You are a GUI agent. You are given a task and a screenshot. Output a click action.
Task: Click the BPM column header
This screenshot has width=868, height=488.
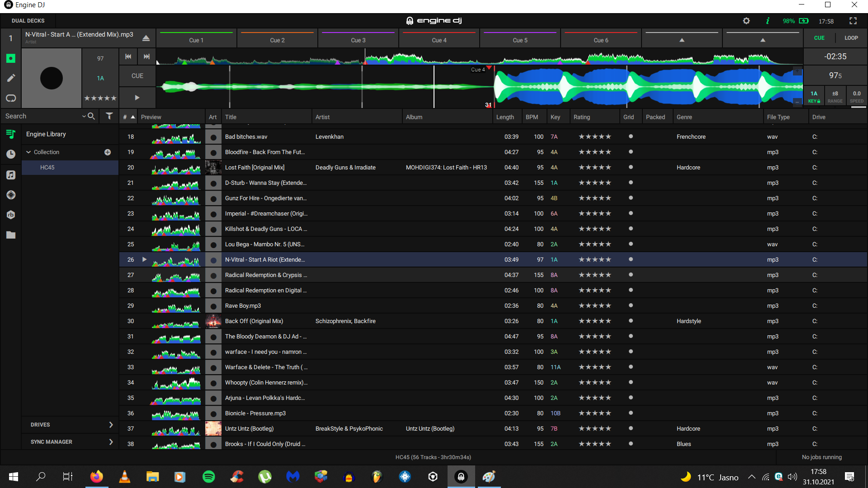pos(532,117)
